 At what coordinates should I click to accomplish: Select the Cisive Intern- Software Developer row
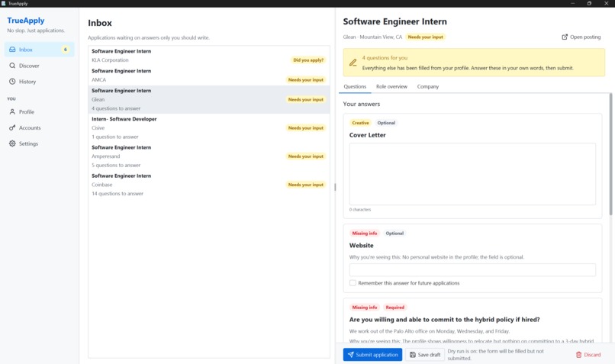[208, 128]
